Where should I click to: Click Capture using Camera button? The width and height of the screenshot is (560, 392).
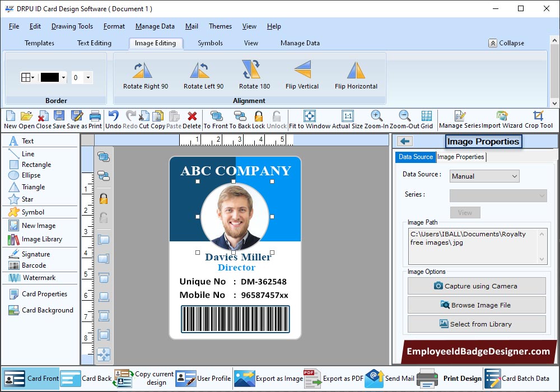click(x=477, y=286)
